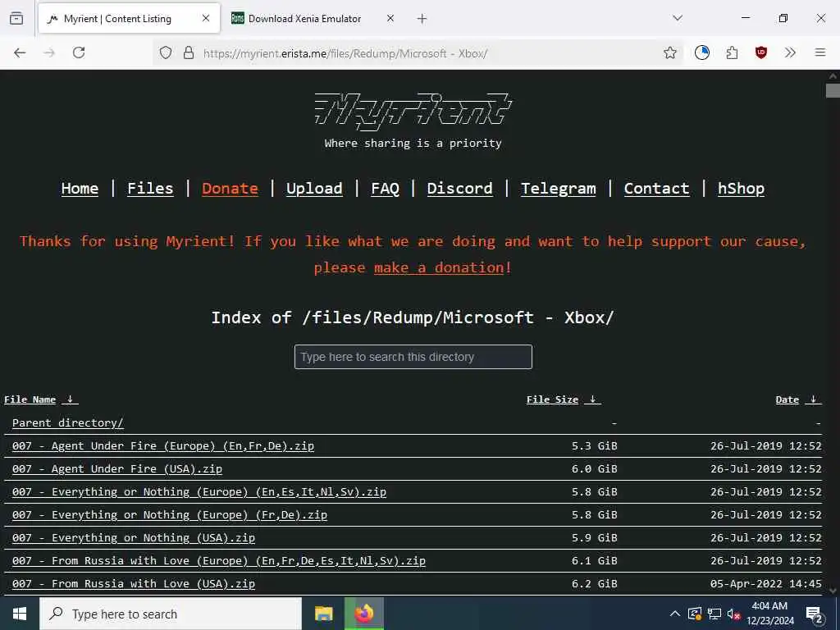Click the orange Donate link

pyautogui.click(x=230, y=189)
